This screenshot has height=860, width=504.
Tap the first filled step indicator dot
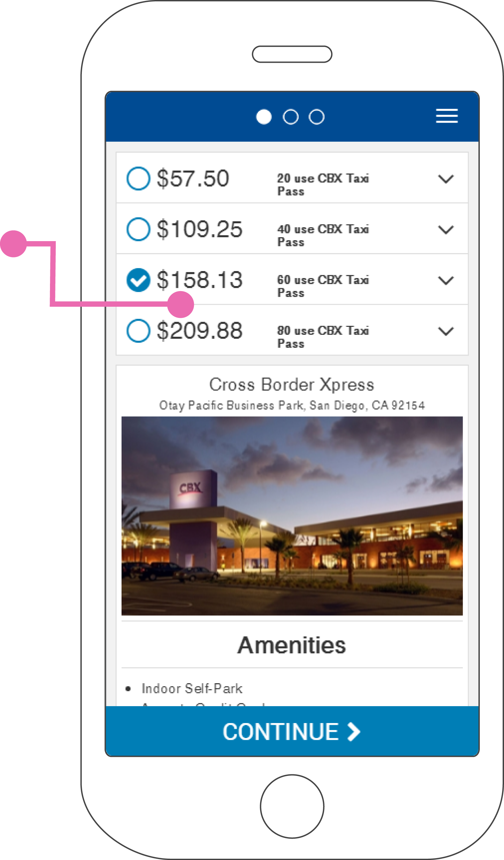[263, 117]
